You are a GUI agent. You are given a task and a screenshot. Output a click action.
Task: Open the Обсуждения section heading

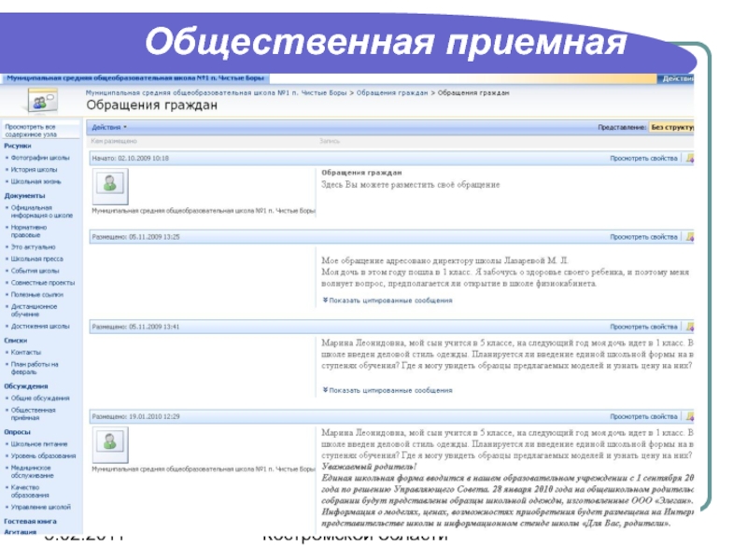[26, 386]
